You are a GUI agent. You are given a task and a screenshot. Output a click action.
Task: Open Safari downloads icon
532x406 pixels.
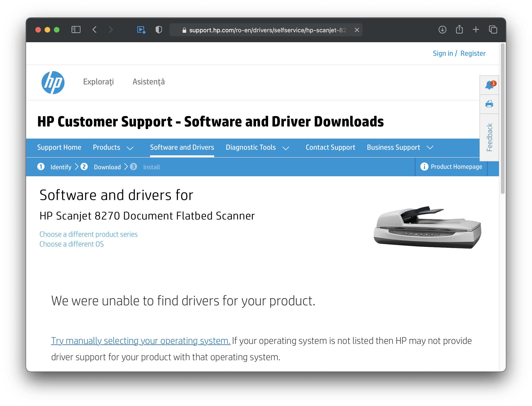(x=442, y=30)
